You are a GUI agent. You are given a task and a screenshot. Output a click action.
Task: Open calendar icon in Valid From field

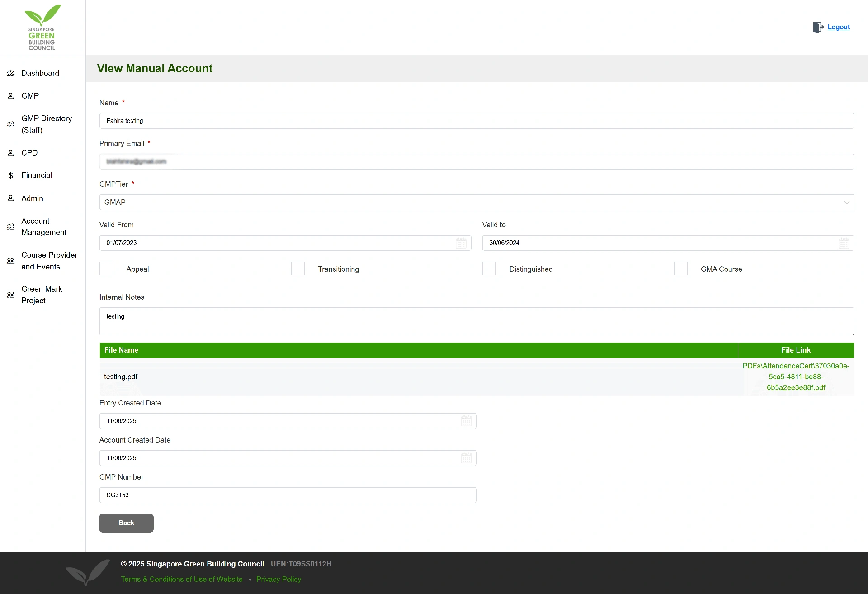[x=461, y=243]
